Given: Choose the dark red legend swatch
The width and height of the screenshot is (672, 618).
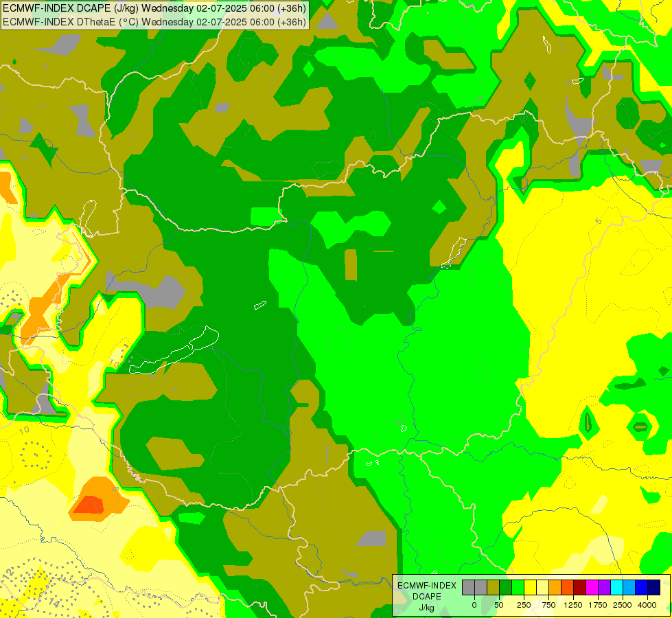Looking at the screenshot, I should point(580,587).
